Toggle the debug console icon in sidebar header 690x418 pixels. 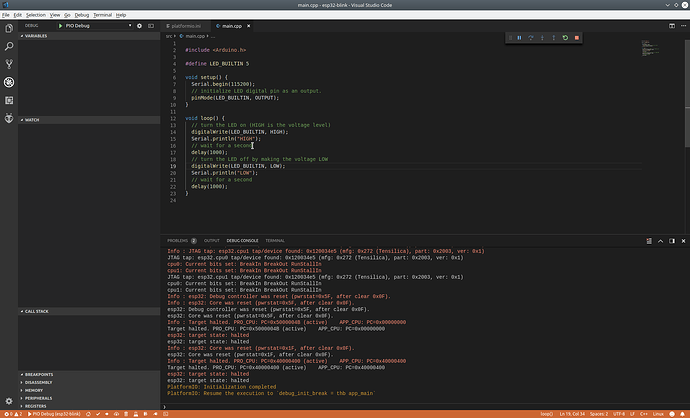pos(151,26)
